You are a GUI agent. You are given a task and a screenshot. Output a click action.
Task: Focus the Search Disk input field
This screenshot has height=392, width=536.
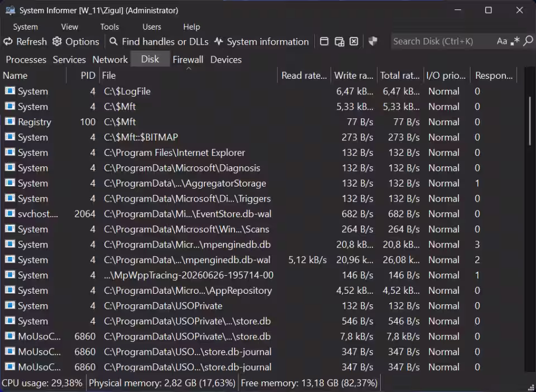[x=443, y=41]
